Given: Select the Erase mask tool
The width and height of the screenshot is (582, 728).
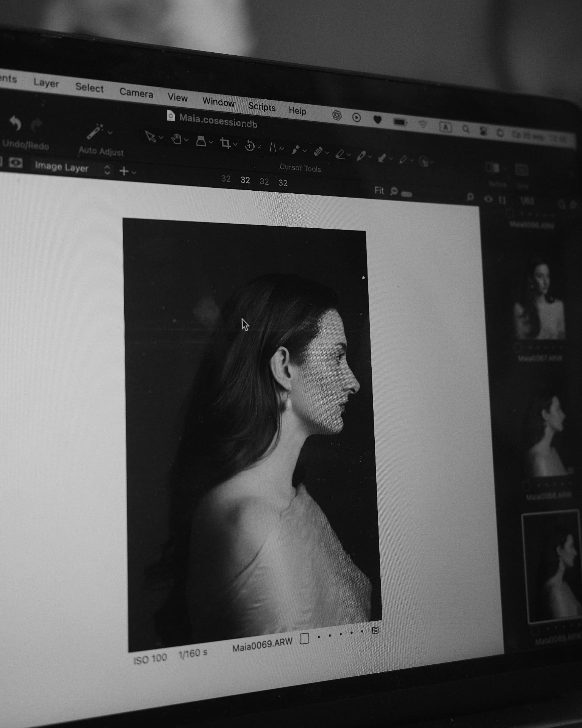Looking at the screenshot, I should click(340, 154).
